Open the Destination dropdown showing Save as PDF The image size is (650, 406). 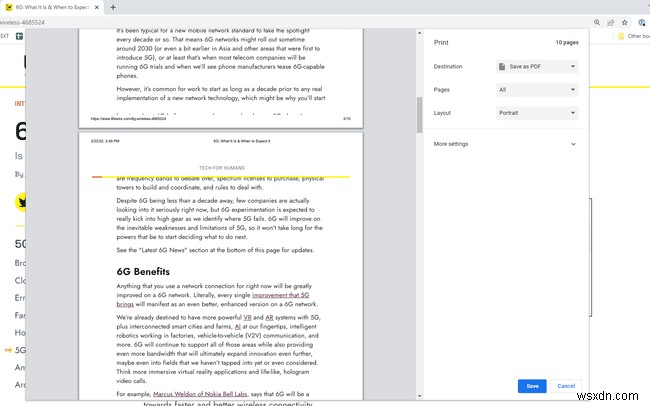point(537,66)
